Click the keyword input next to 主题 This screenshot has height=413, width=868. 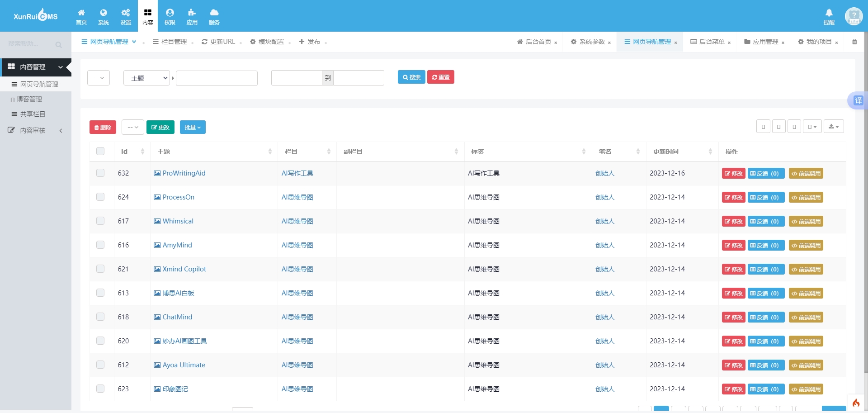217,78
